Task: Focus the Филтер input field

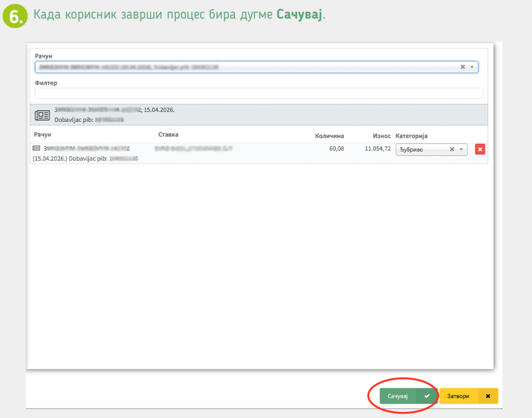Action: pyautogui.click(x=258, y=93)
